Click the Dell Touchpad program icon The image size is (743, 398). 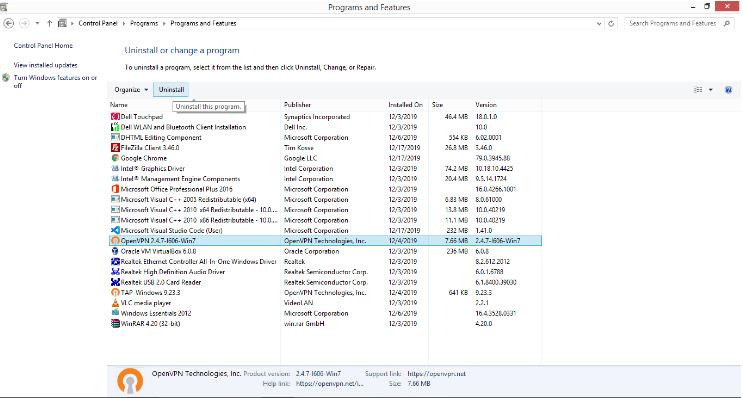[x=115, y=117]
